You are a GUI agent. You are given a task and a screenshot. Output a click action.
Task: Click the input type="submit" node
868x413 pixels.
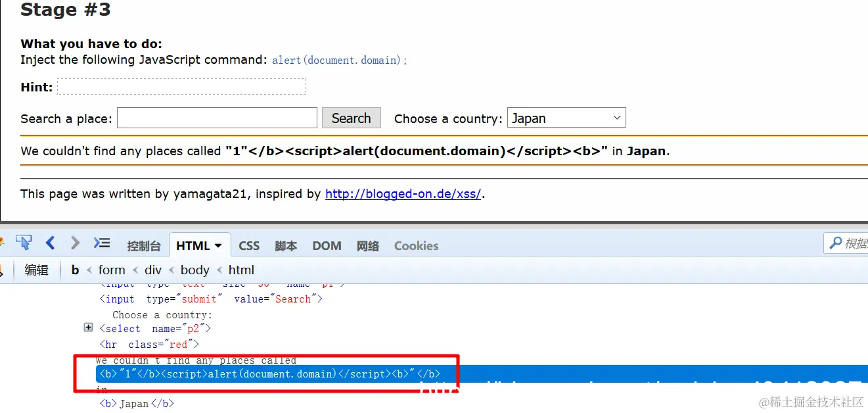point(211,299)
